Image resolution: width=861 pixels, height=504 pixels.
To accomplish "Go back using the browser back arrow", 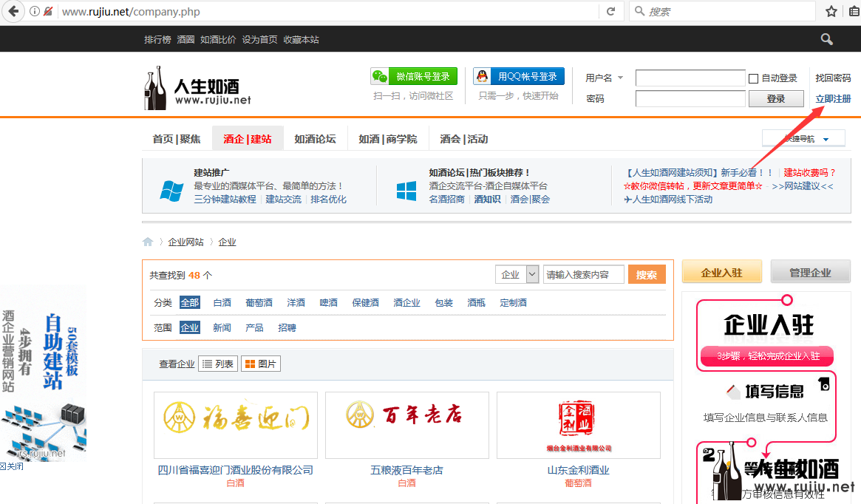I will [13, 11].
